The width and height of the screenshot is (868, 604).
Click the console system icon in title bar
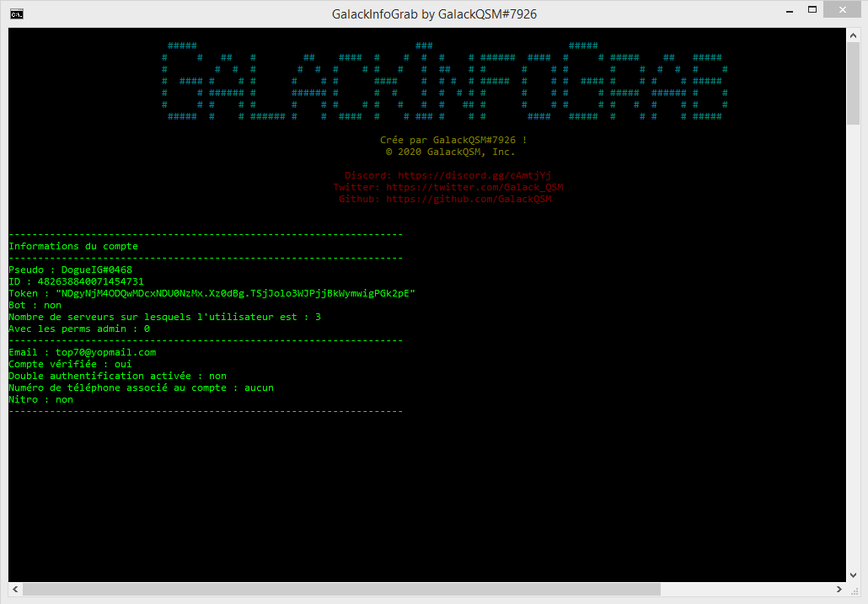(17, 13)
